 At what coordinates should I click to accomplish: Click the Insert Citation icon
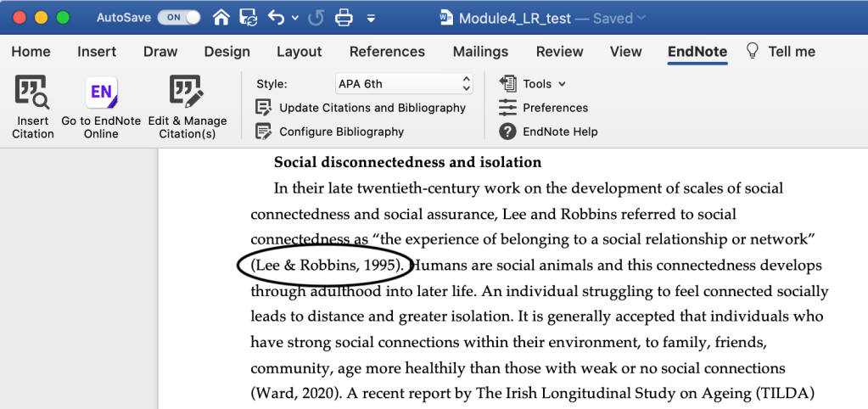click(x=33, y=93)
